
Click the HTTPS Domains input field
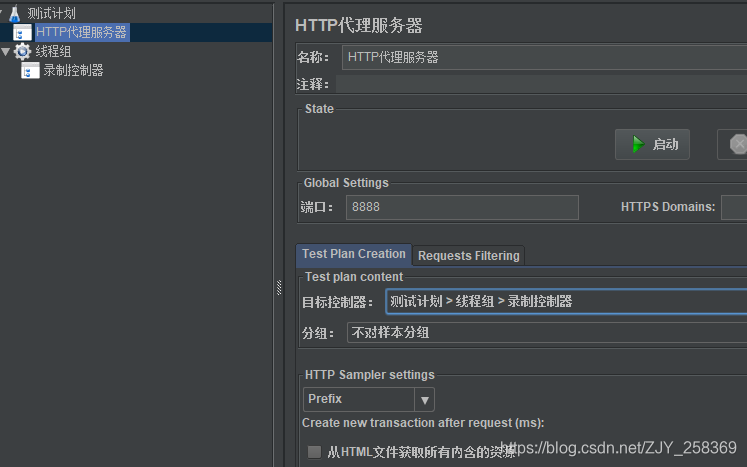point(734,207)
